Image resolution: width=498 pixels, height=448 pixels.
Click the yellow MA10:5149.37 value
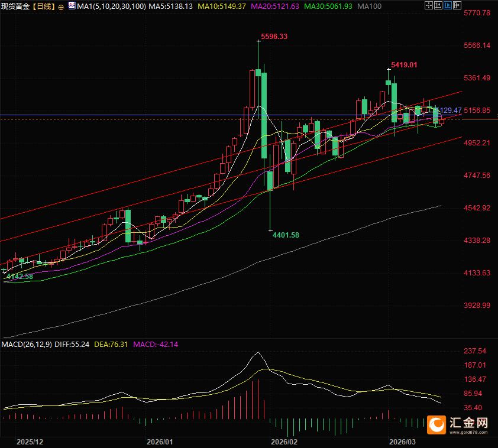click(x=222, y=7)
